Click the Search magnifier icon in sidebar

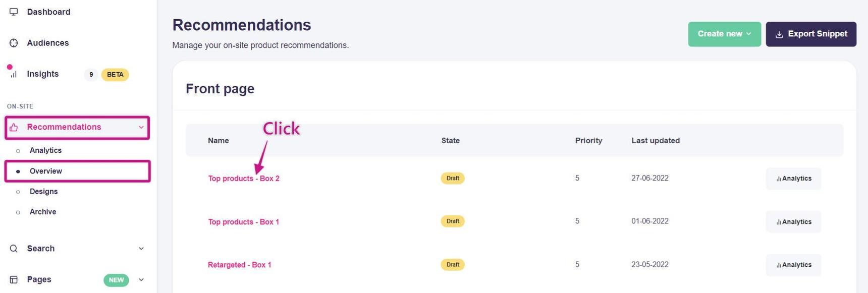(14, 249)
